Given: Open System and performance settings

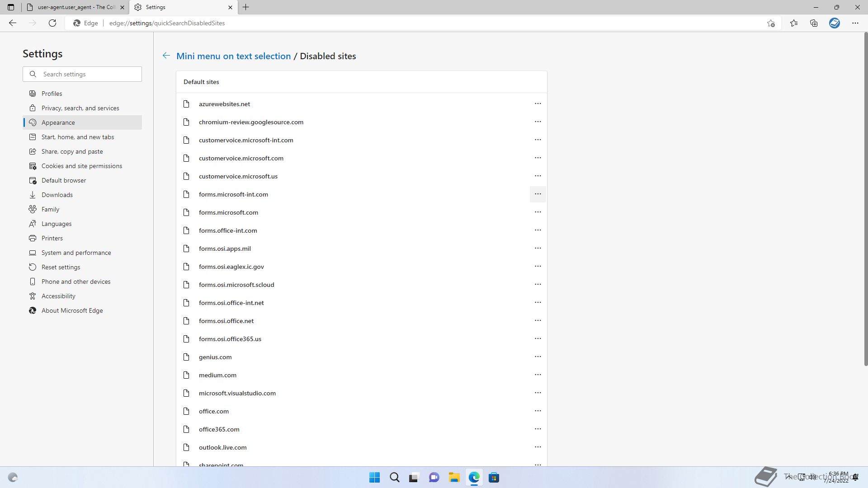Looking at the screenshot, I should (x=82, y=253).
